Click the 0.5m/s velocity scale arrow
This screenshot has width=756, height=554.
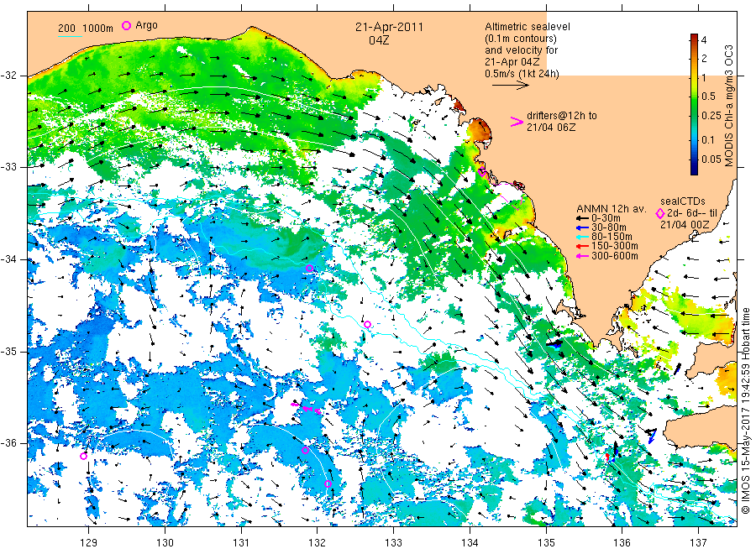click(511, 86)
